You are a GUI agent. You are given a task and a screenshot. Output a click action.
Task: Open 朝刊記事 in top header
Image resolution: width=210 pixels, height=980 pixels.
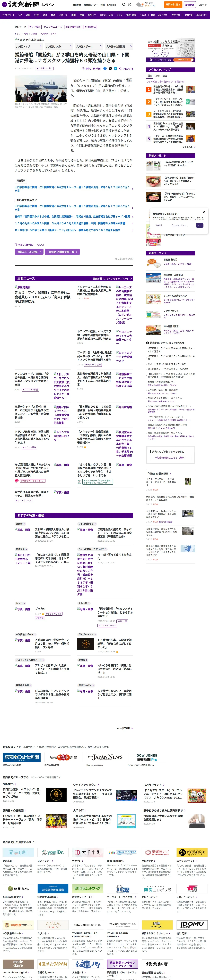coord(77,5)
